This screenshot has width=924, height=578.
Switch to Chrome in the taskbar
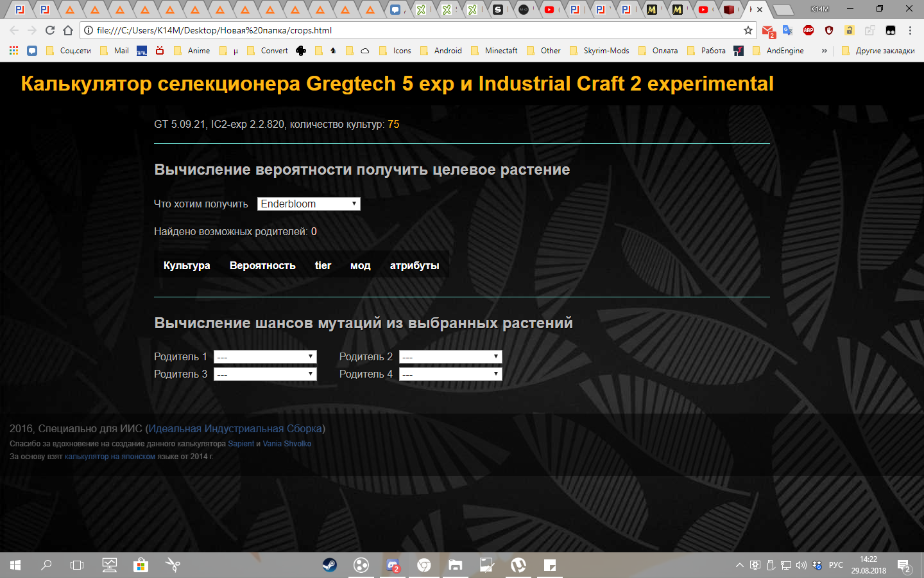424,565
